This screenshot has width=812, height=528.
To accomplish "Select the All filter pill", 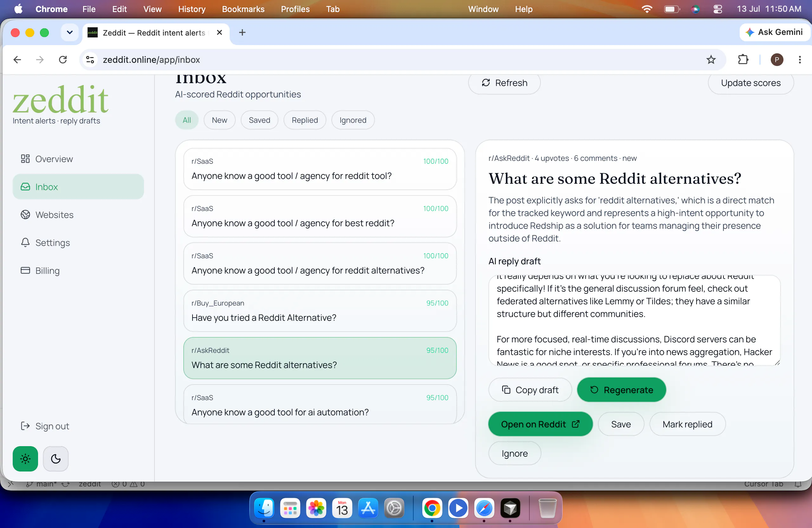I will [187, 120].
